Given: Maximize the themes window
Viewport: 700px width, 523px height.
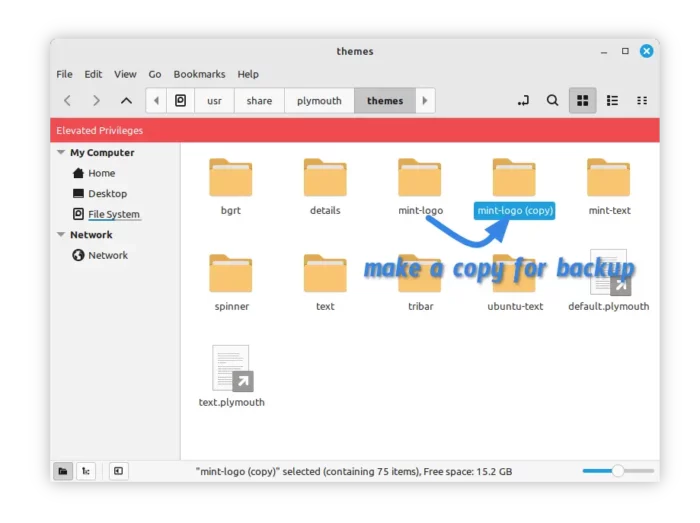Looking at the screenshot, I should tap(625, 51).
